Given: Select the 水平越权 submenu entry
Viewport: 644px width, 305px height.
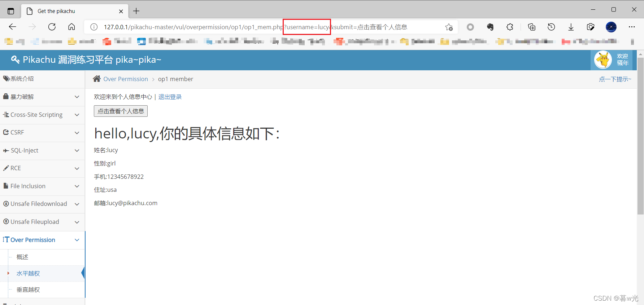Looking at the screenshot, I should 42,273.
